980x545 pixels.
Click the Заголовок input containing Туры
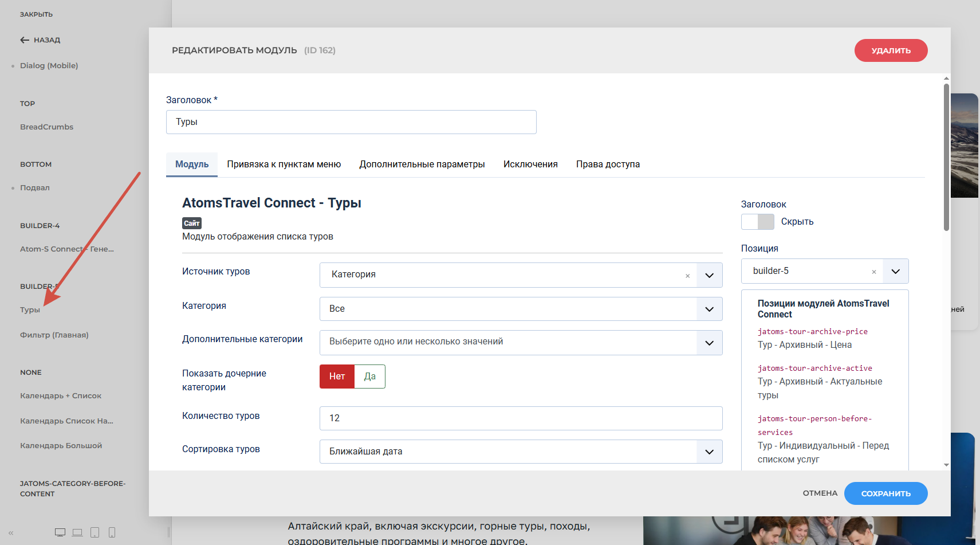click(x=351, y=122)
